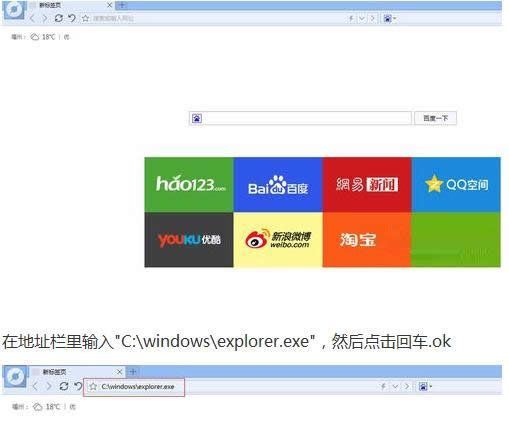Select the 新标签页 tab in upper browser

point(71,5)
